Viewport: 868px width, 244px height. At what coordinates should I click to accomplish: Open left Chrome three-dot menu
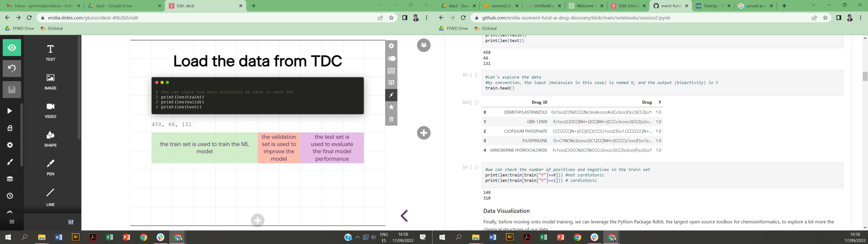pyautogui.click(x=427, y=18)
